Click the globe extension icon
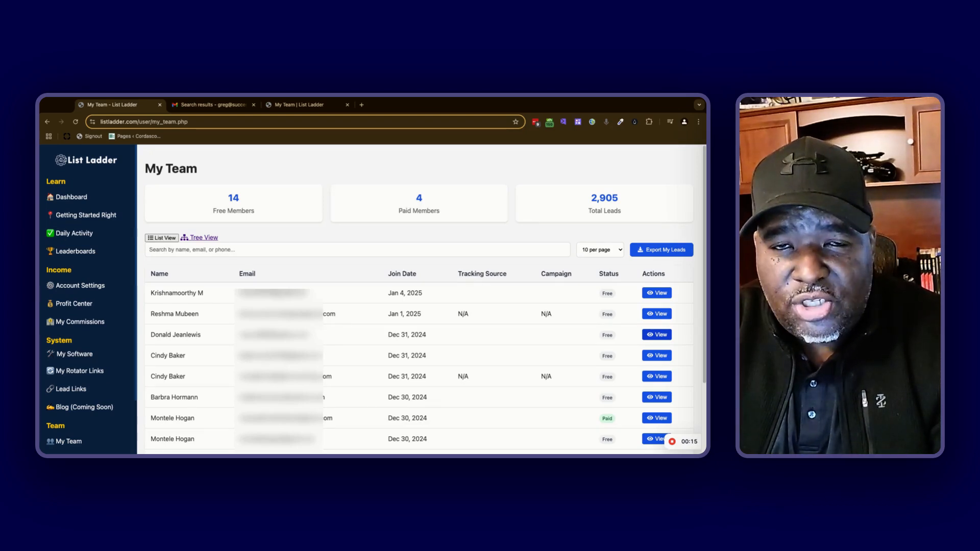The image size is (980, 551). (x=592, y=122)
